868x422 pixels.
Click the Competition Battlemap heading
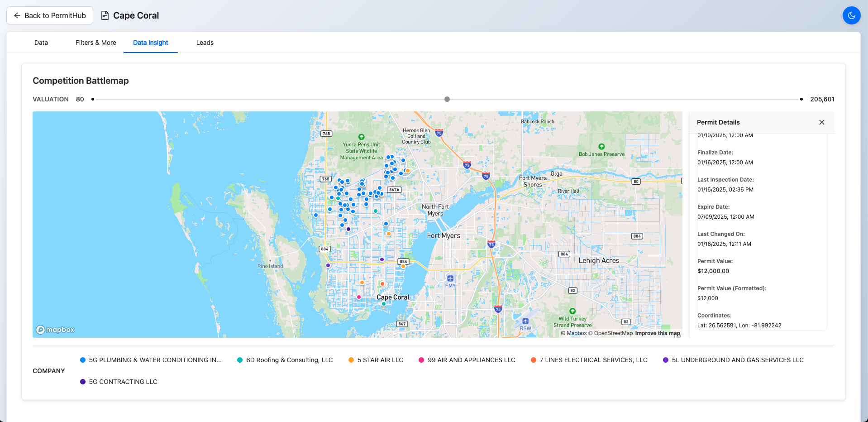point(81,81)
